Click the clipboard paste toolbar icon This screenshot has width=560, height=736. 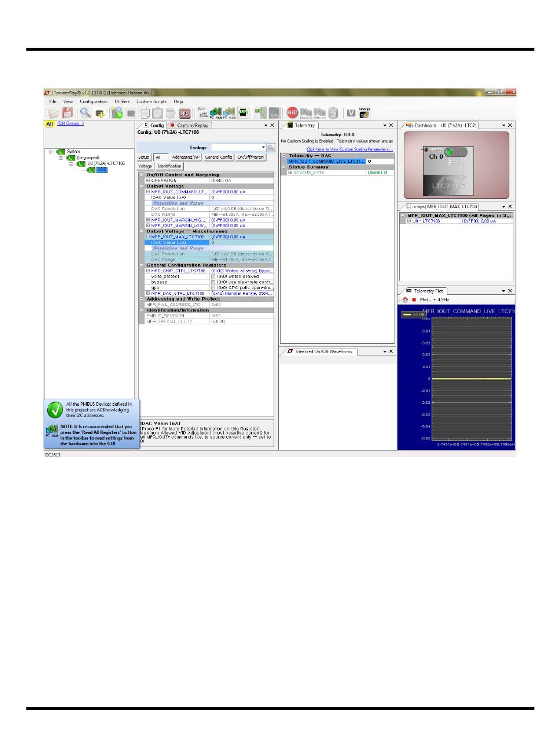coord(157,113)
